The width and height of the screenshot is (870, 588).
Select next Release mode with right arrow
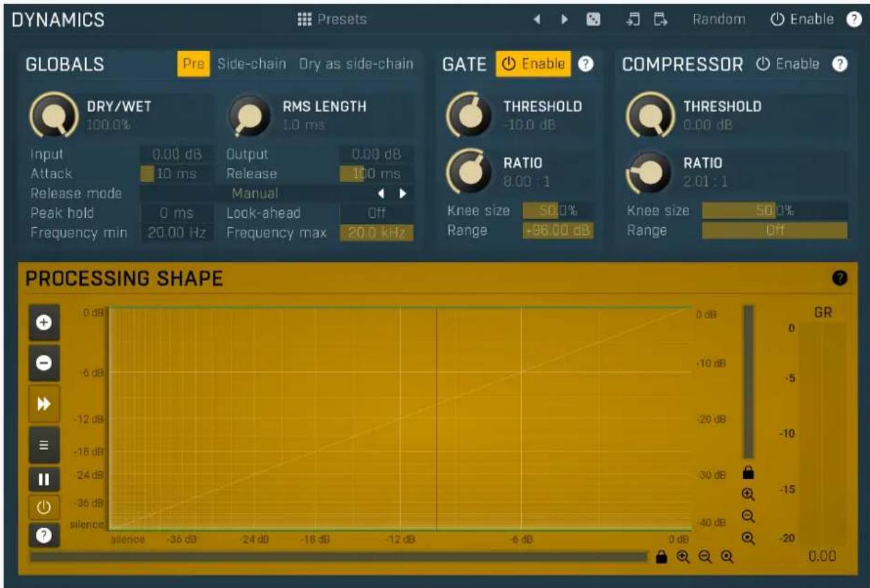(x=403, y=194)
